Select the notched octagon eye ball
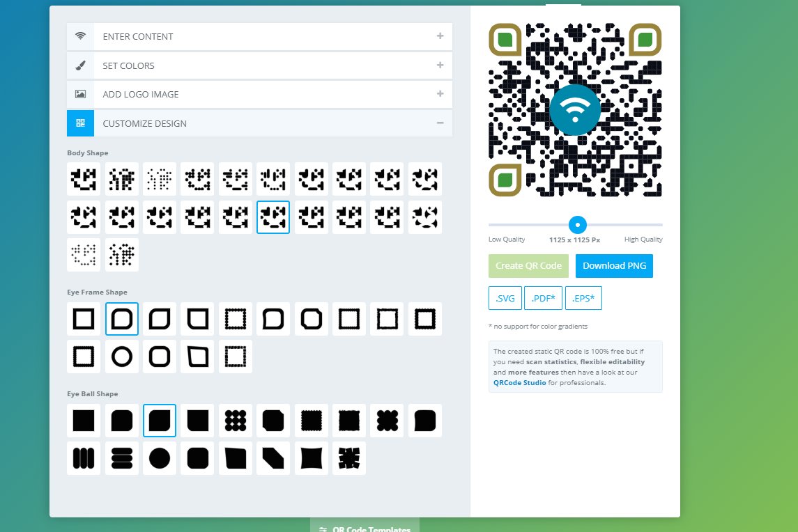 273,421
